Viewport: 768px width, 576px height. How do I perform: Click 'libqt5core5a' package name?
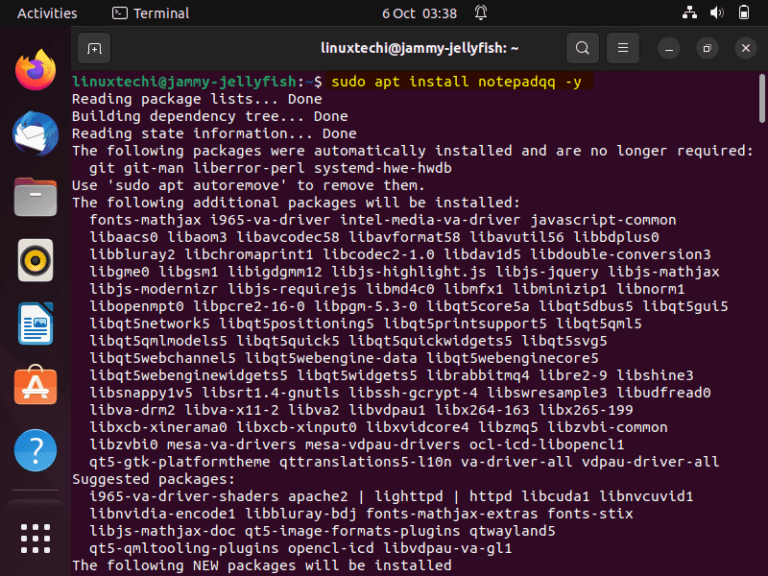[x=478, y=306]
